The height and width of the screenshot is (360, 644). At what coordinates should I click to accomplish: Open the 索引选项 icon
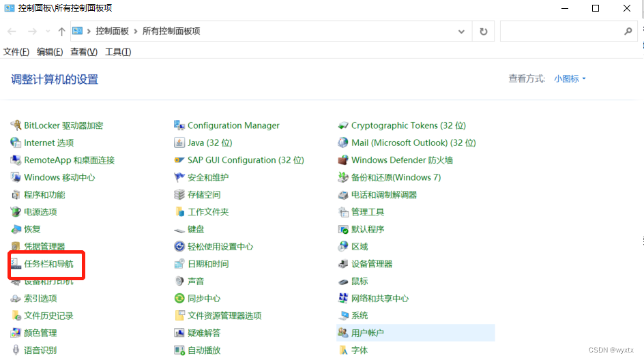16,299
